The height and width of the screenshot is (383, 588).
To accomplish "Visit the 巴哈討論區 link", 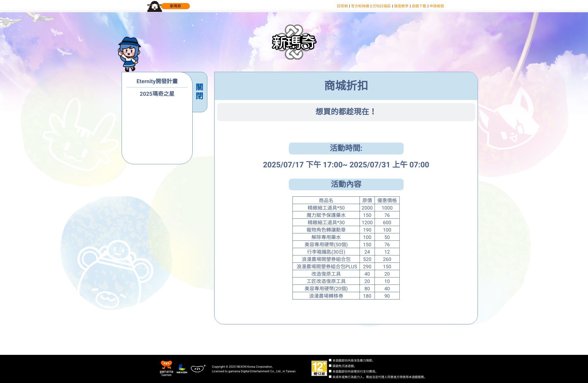I will [x=381, y=6].
